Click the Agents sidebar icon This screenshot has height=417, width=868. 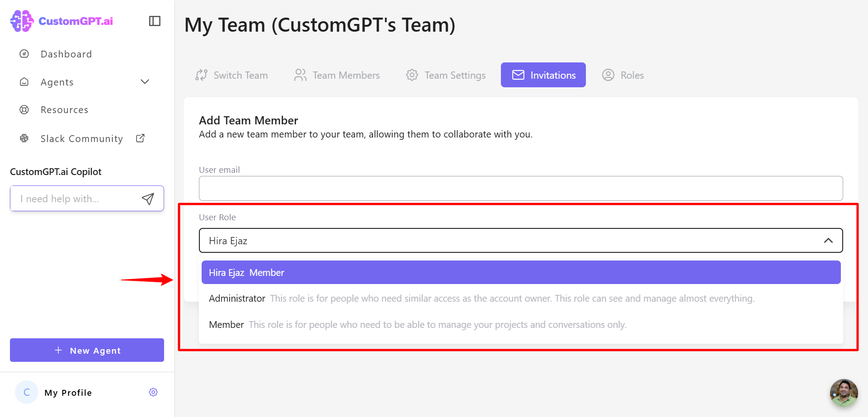pos(24,82)
